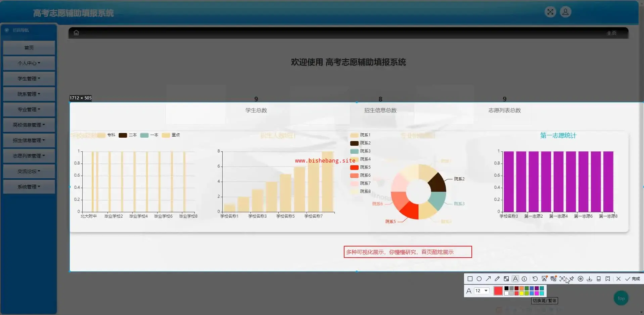644x315 pixels.
Task: Click the welcome heading 欢迎使用 高考志愿辅助填报系统
Action: pyautogui.click(x=348, y=62)
